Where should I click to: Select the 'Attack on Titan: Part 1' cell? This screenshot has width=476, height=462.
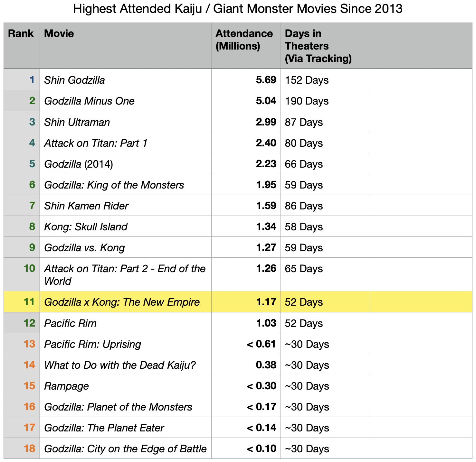point(126,143)
